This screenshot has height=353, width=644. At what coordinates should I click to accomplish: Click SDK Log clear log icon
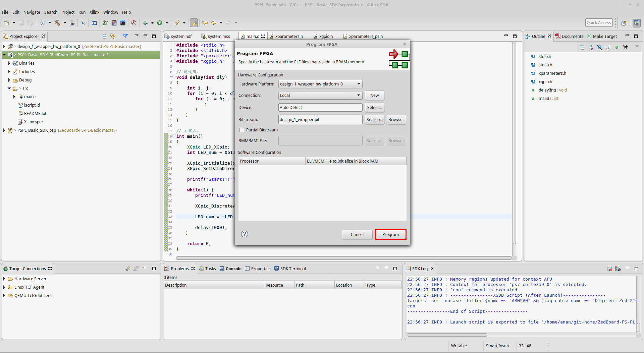pos(609,269)
